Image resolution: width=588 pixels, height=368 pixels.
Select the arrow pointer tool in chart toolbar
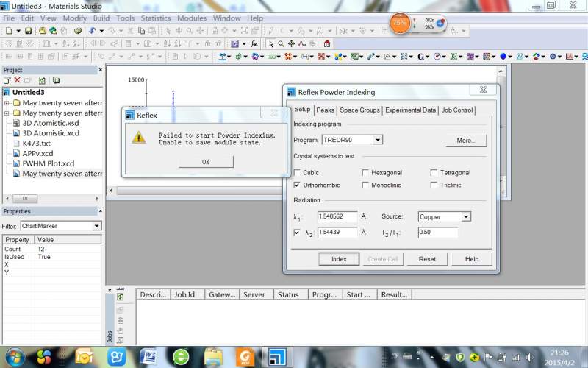point(271,44)
